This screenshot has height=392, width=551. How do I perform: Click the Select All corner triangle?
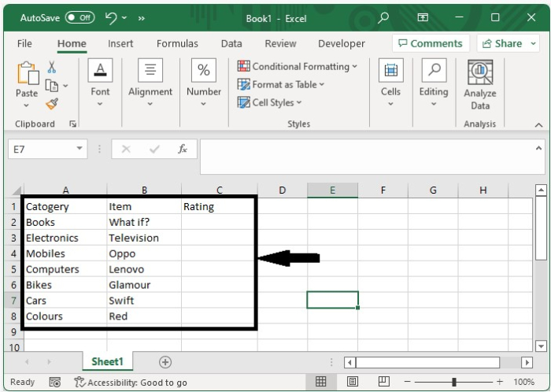pos(17,190)
